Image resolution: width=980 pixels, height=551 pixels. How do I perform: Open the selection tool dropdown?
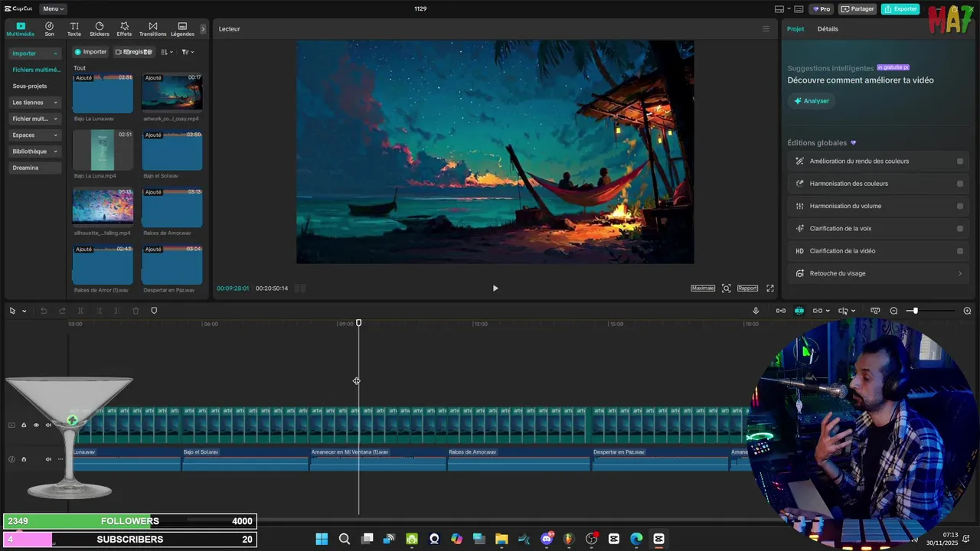pos(24,311)
